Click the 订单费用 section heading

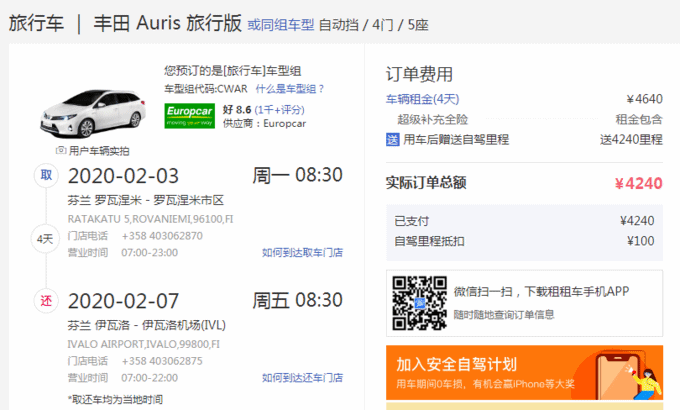pyautogui.click(x=419, y=75)
